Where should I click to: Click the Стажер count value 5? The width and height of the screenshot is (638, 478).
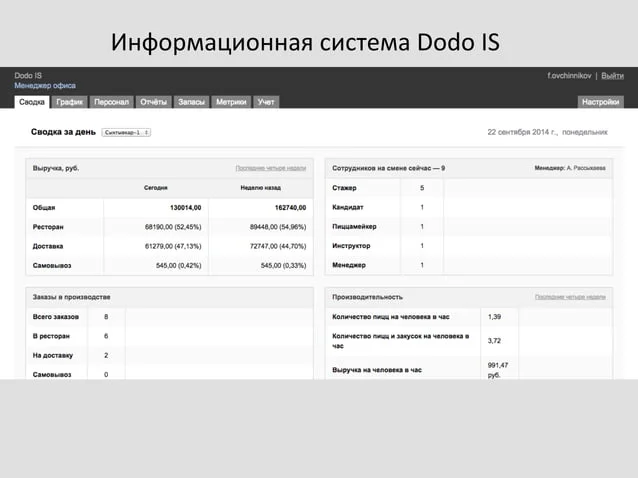click(x=422, y=188)
